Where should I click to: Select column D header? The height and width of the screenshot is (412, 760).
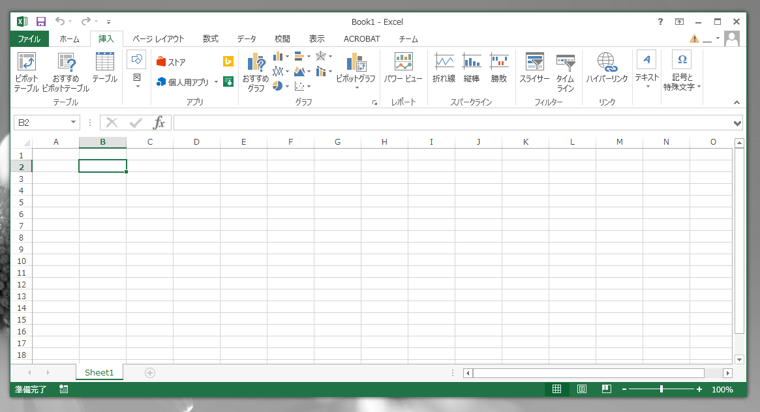(x=196, y=142)
